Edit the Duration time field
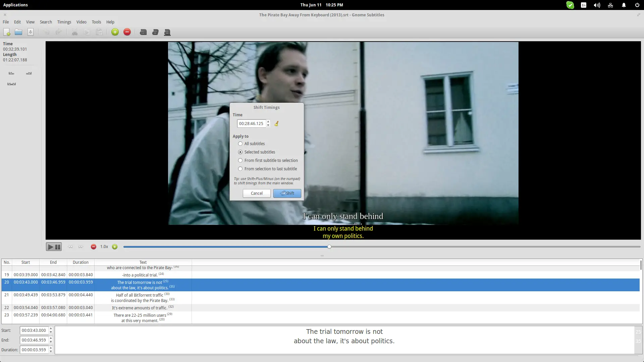 tap(34, 350)
